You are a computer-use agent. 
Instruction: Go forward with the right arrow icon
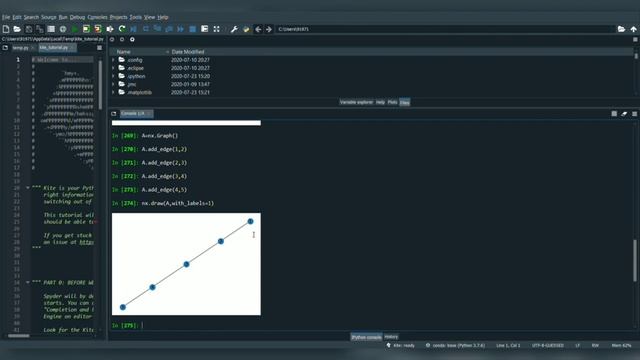[269, 29]
